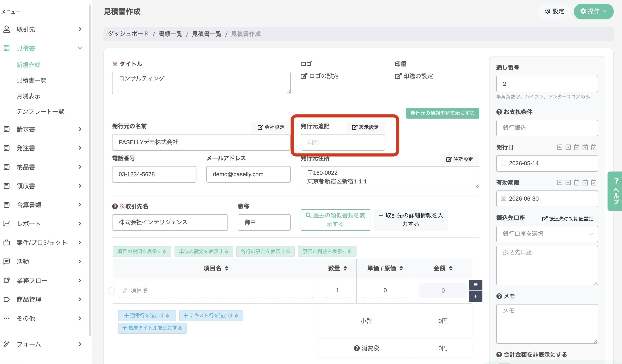Click the row menu hamburger icon button
This screenshot has width=622, height=364.
tap(475, 285)
